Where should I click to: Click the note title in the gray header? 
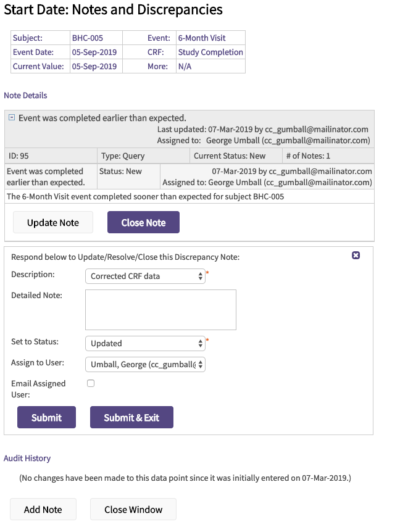pos(102,118)
